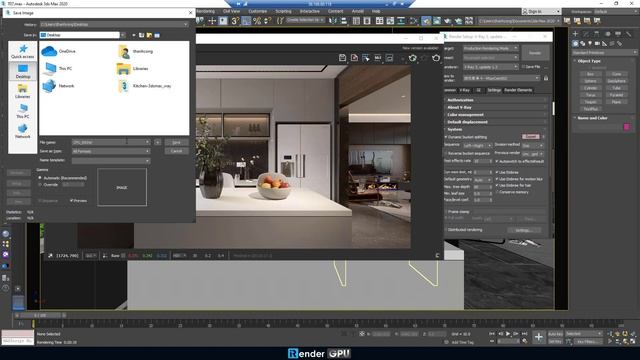Click the animation timeline track bar
Screen dimensions: 640x360
[x=327, y=325]
